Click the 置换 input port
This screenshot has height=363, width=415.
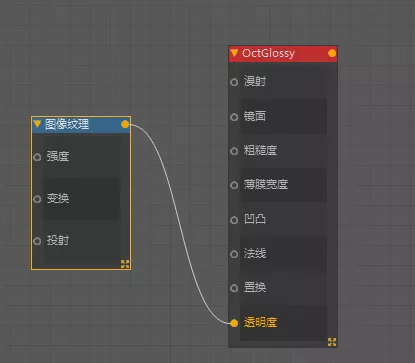click(234, 288)
